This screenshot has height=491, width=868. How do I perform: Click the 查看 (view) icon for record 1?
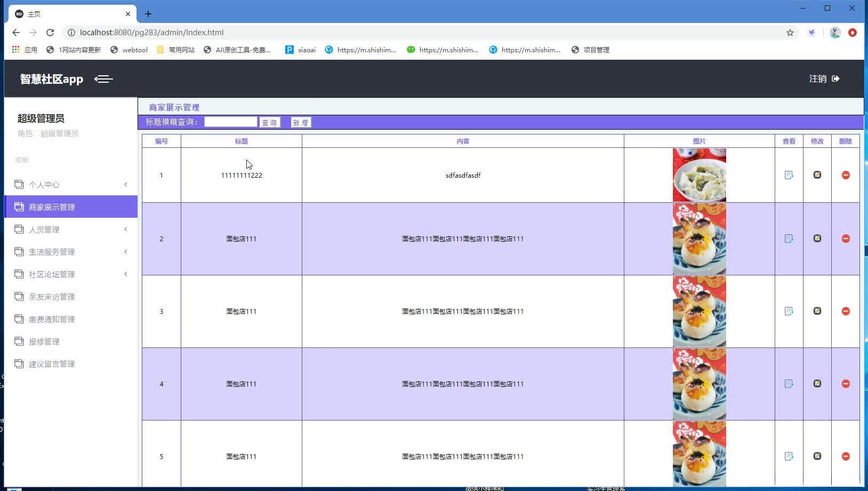(789, 175)
